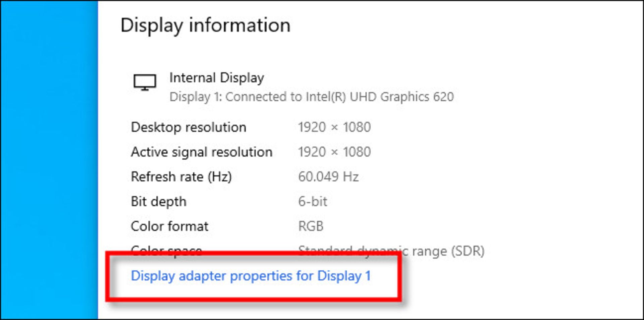Click the 60.049 Hz refresh rate value
The image size is (644, 320).
[328, 177]
